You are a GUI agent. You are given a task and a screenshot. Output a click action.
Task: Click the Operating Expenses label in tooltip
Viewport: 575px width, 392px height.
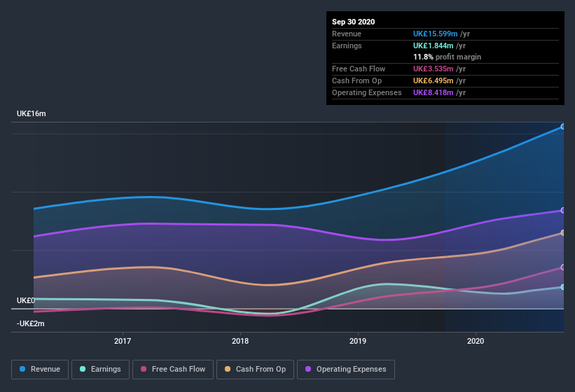pyautogui.click(x=367, y=92)
